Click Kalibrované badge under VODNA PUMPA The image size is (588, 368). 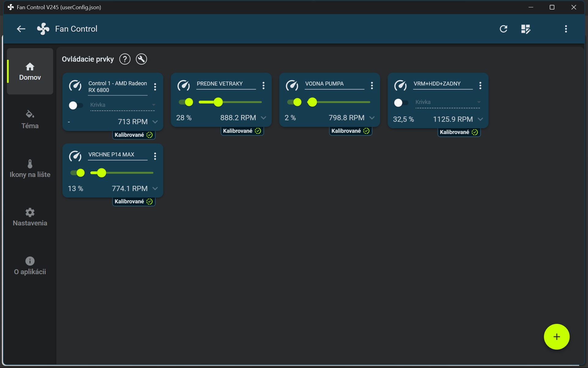point(350,131)
